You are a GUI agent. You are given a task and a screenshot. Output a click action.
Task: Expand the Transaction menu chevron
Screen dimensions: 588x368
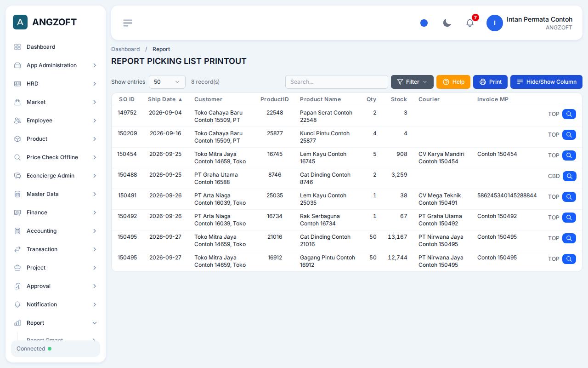click(95, 249)
